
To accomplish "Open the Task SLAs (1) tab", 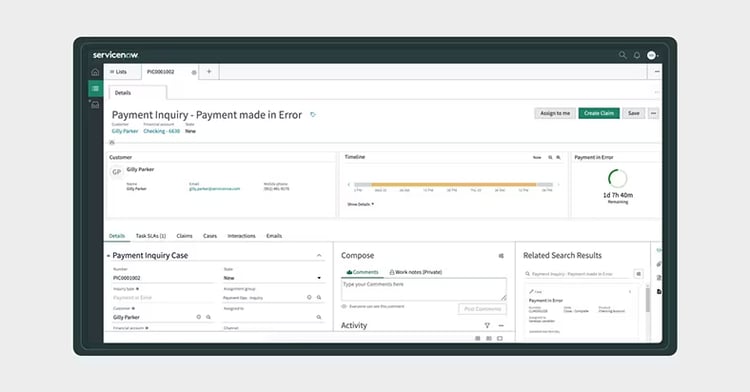I will (151, 236).
